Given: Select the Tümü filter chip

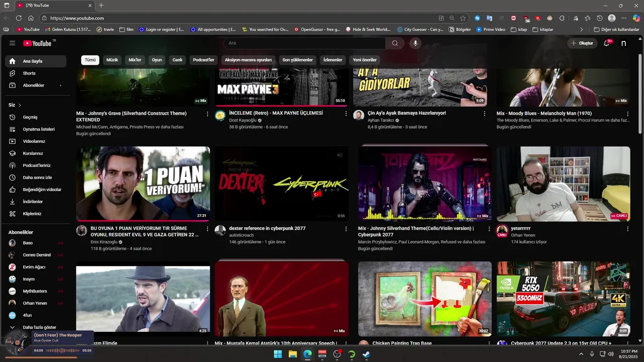Looking at the screenshot, I should [x=90, y=60].
